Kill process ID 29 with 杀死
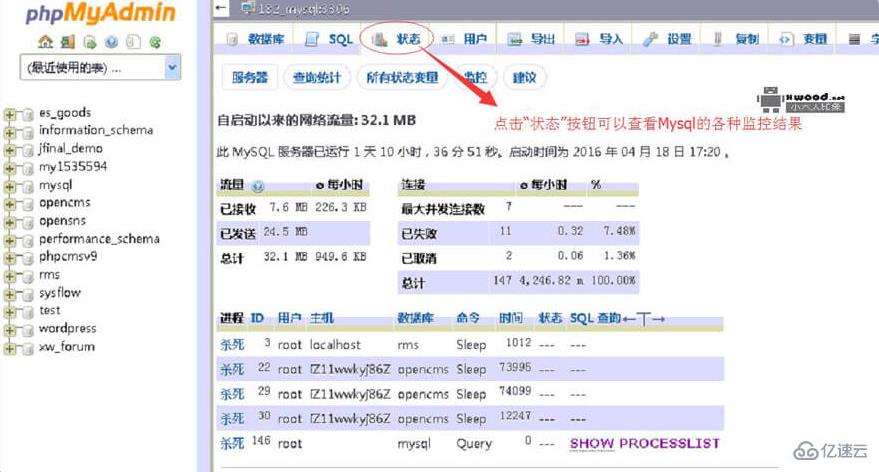This screenshot has width=879, height=472. pyautogui.click(x=232, y=394)
